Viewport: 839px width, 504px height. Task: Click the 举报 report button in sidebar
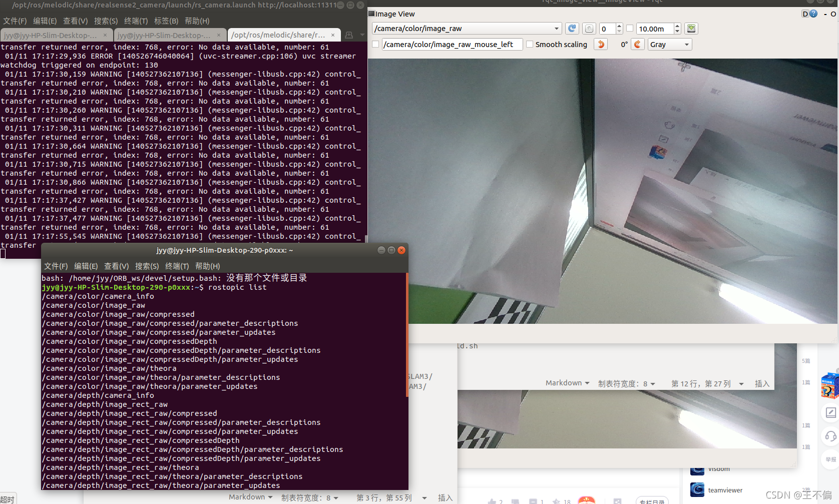click(x=830, y=459)
